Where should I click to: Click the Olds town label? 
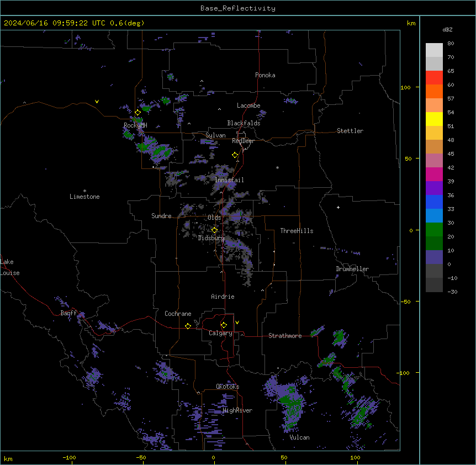click(214, 218)
